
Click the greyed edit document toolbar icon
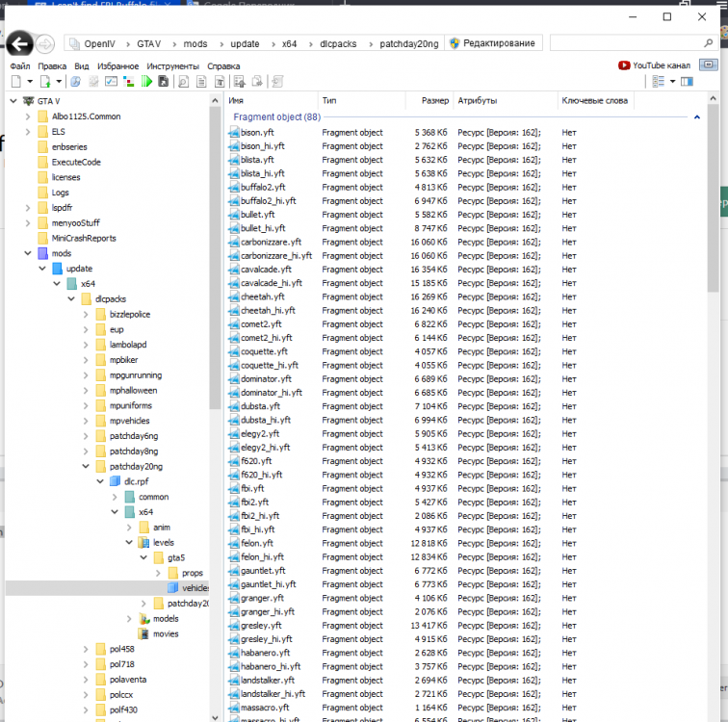93,82
